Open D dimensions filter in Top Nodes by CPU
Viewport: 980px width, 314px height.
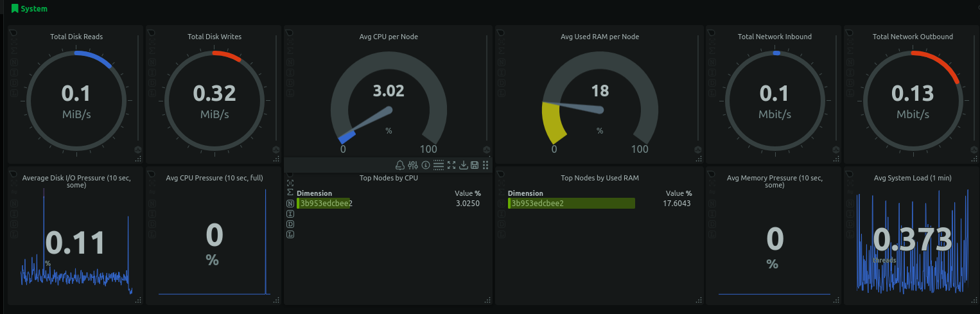[290, 223]
